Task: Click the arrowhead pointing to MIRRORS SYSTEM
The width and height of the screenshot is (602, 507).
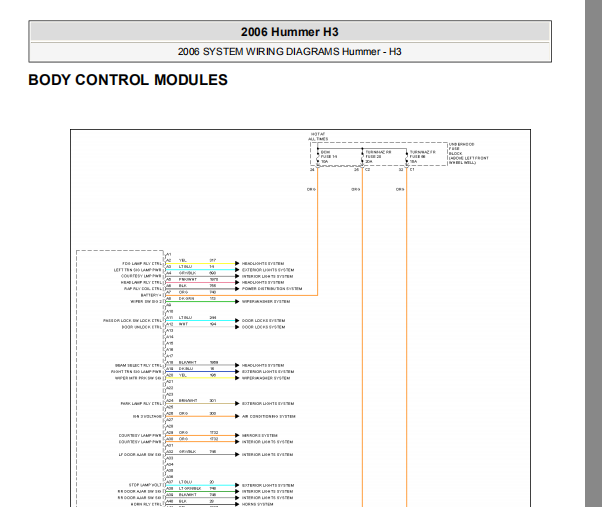Action: pos(237,436)
